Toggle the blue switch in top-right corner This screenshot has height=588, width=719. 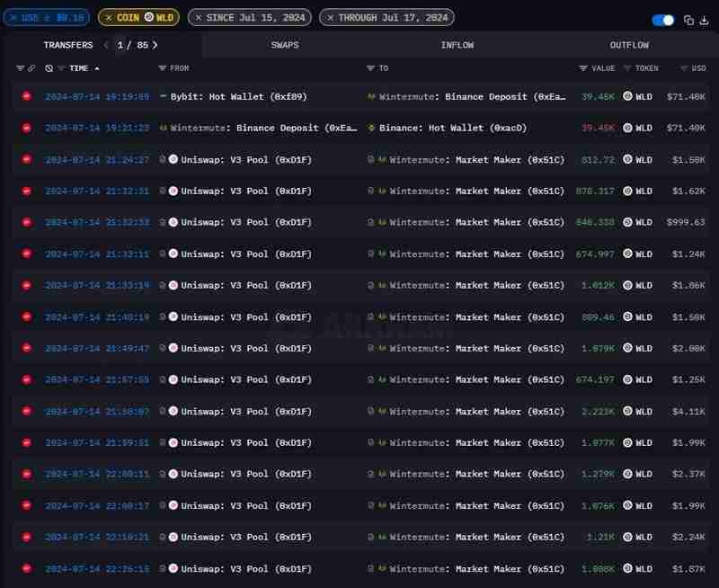663,20
